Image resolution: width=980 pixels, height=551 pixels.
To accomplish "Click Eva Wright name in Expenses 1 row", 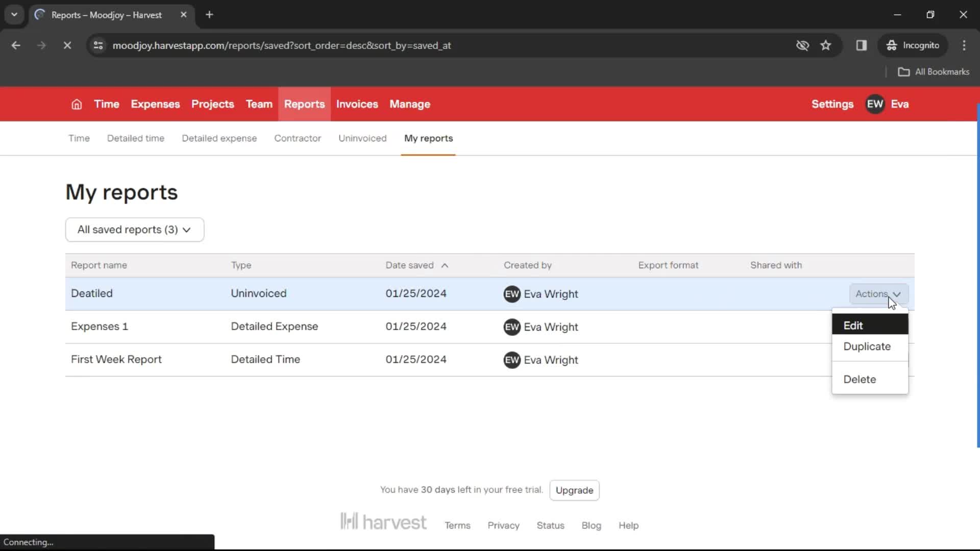I will click(x=551, y=327).
